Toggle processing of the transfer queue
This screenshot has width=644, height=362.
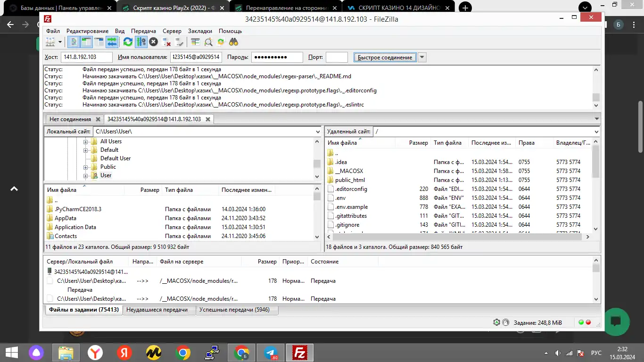point(140,42)
